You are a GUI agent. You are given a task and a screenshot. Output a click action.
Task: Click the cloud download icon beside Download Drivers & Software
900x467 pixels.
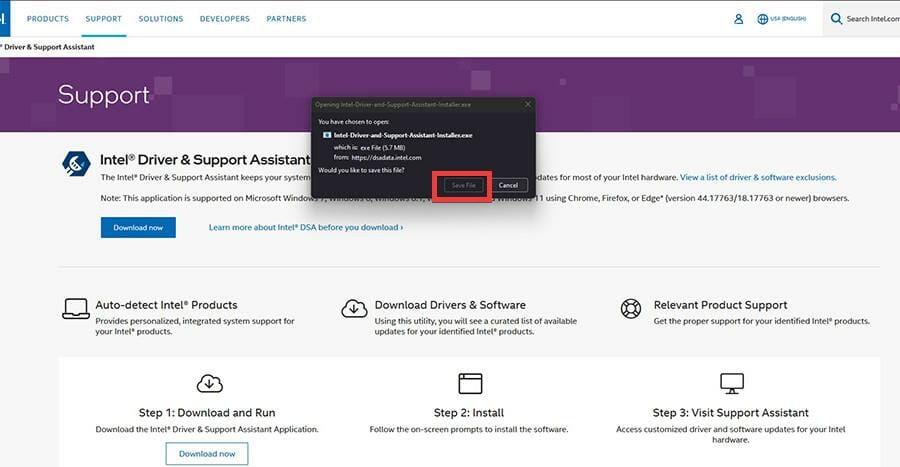(354, 309)
